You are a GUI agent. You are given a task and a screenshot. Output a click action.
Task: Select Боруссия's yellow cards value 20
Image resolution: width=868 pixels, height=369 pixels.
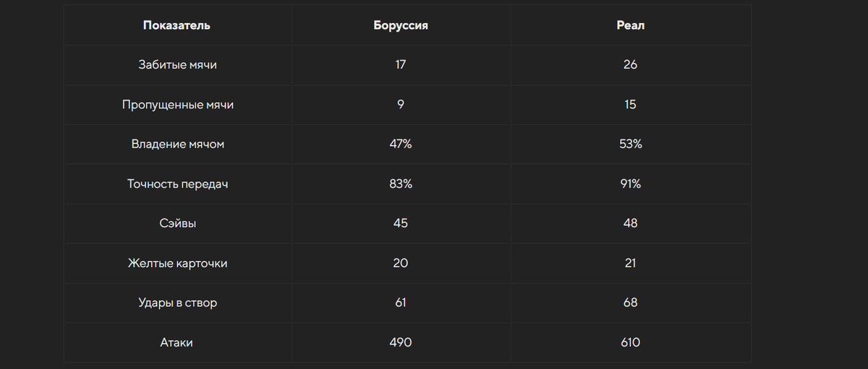[x=401, y=263]
